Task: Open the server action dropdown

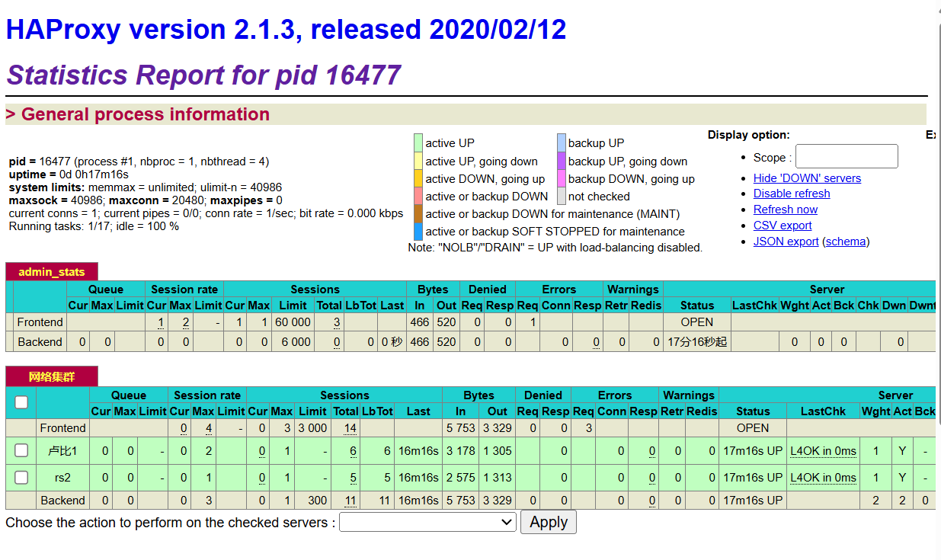Action: tap(428, 522)
